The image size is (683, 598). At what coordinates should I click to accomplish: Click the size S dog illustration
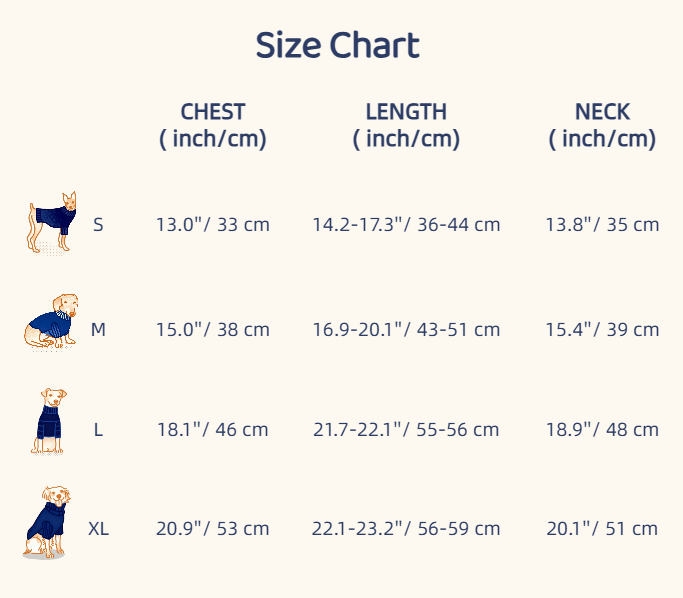(x=52, y=222)
